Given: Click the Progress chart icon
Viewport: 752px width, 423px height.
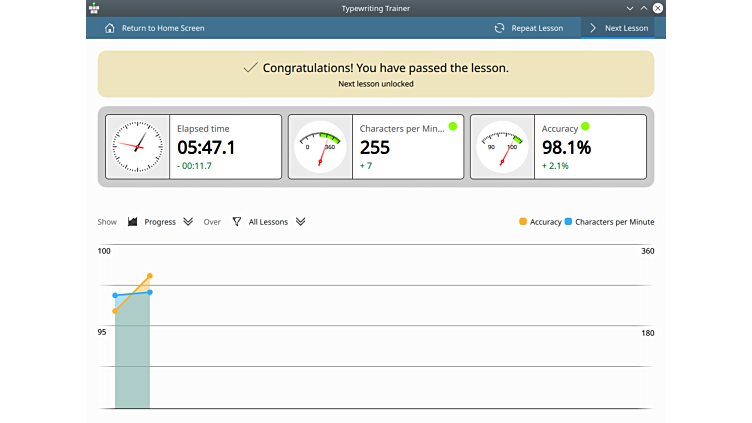Looking at the screenshot, I should pyautogui.click(x=132, y=222).
